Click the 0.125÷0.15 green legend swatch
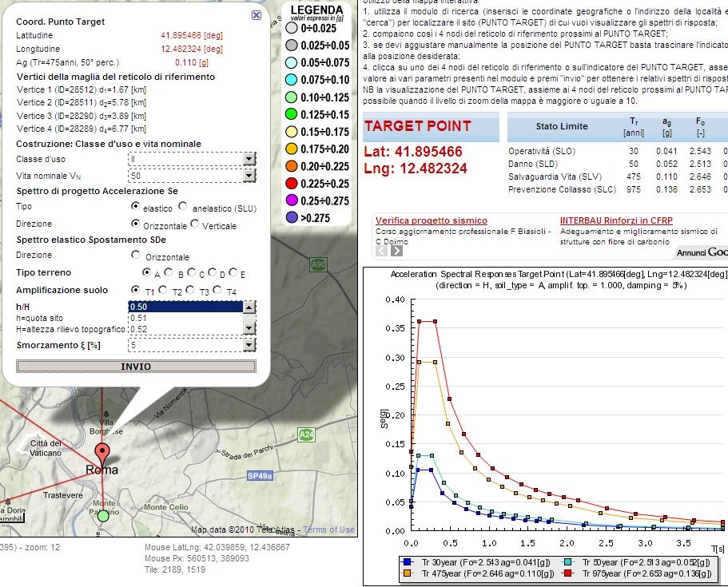Image resolution: width=728 pixels, height=587 pixels. tap(292, 114)
